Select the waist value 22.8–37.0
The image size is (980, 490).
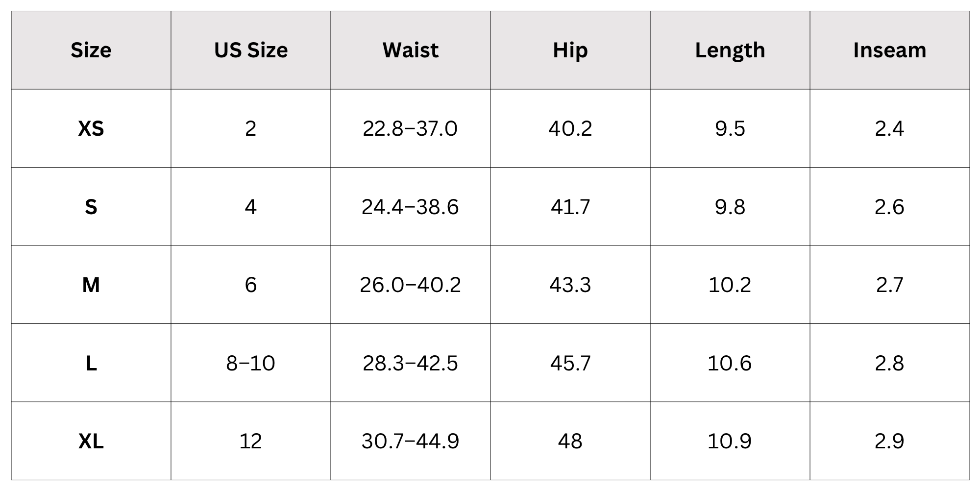pyautogui.click(x=410, y=128)
